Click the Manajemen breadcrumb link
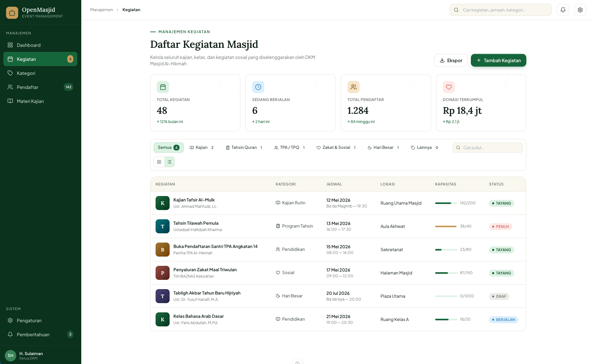Screen dimensions: 592x364 [x=101, y=10]
